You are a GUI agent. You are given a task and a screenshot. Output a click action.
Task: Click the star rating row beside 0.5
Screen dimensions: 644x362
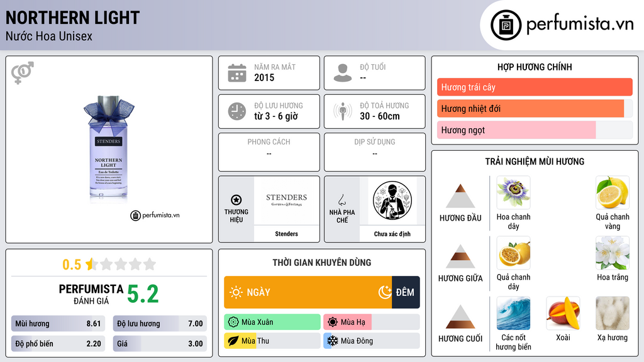(x=121, y=264)
